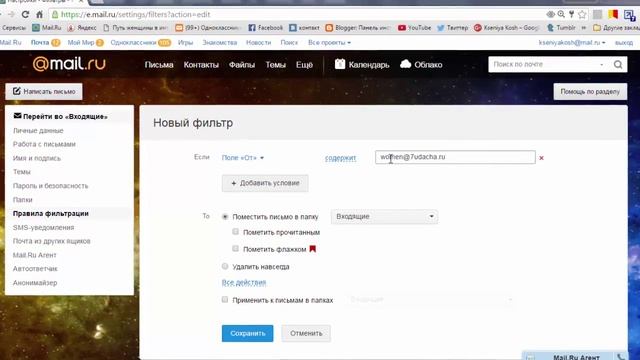Click the filter email address input field
Viewport: 640px width, 360px height.
(x=455, y=157)
